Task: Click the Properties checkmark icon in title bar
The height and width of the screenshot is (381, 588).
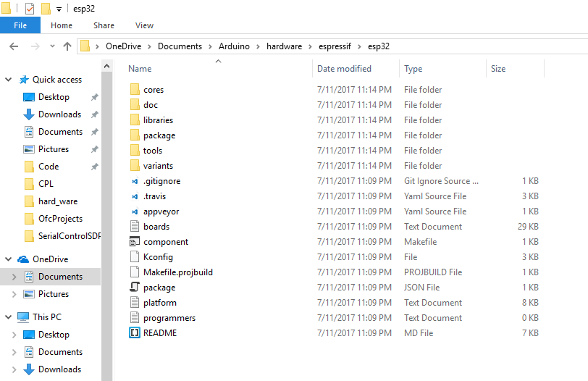Action: pyautogui.click(x=30, y=8)
